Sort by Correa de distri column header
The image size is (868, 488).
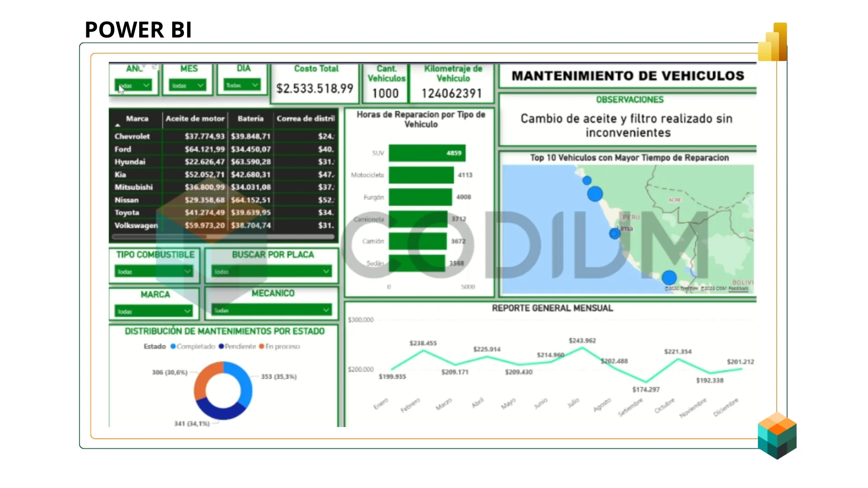[306, 118]
